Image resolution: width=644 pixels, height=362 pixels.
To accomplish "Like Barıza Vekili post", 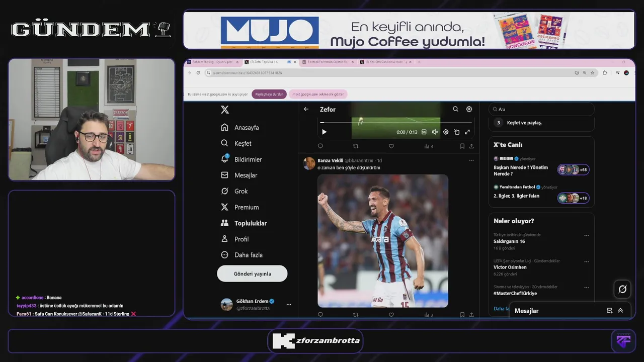I will 391,315.
